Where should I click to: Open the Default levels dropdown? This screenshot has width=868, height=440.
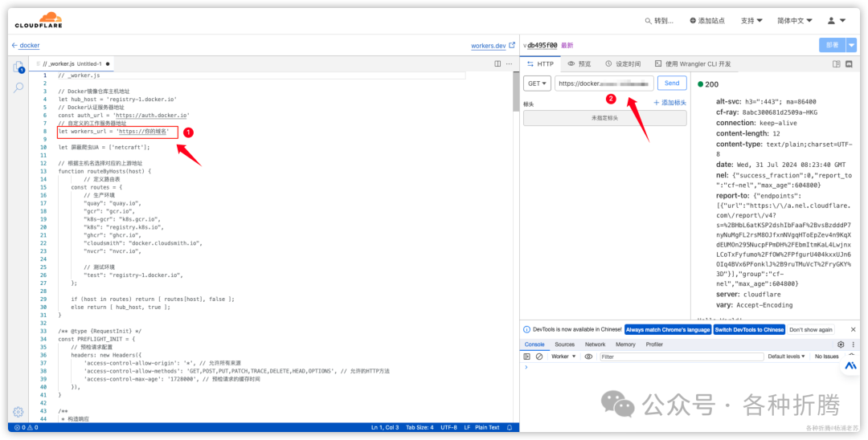click(787, 356)
